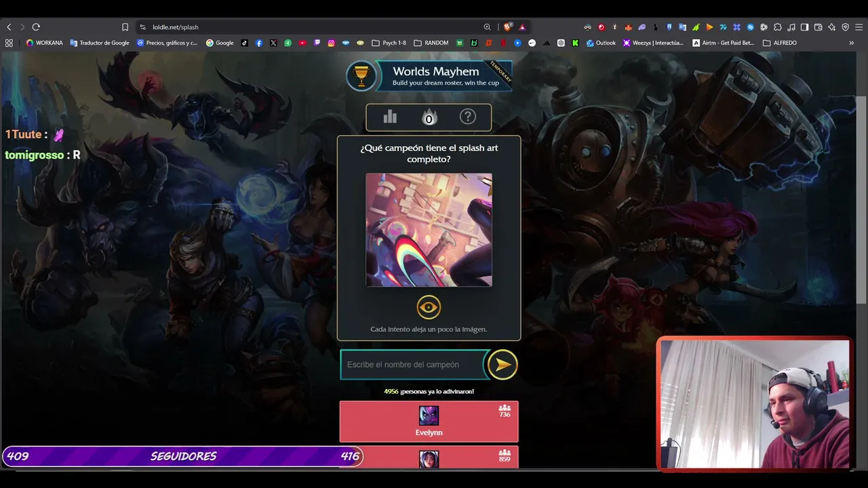Open the statistics bar chart icon
Screen dimensions: 868x488
coord(390,117)
